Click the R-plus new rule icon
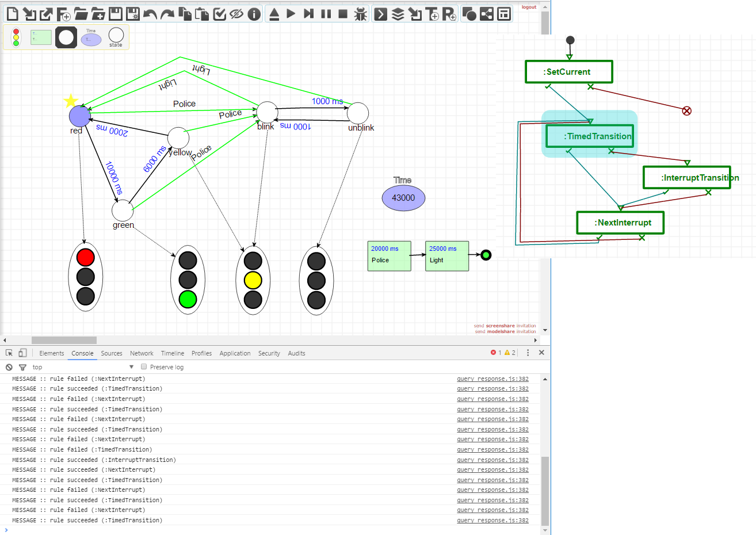 [450, 14]
